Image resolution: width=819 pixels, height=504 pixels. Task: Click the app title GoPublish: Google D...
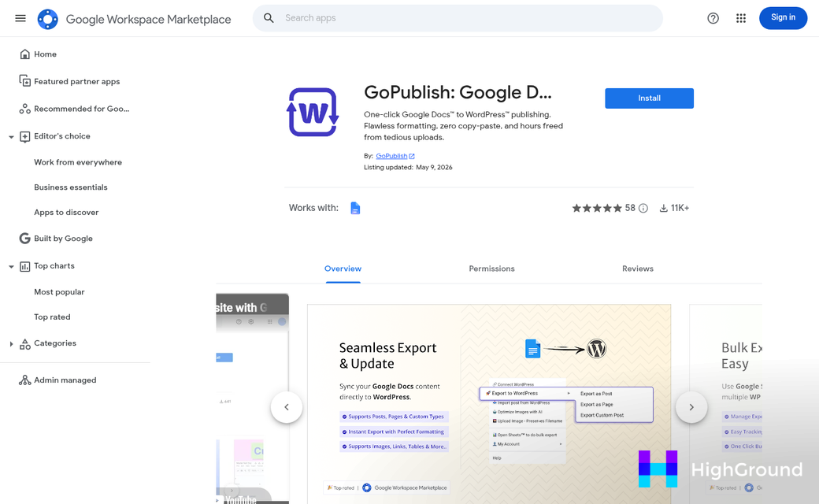[458, 92]
